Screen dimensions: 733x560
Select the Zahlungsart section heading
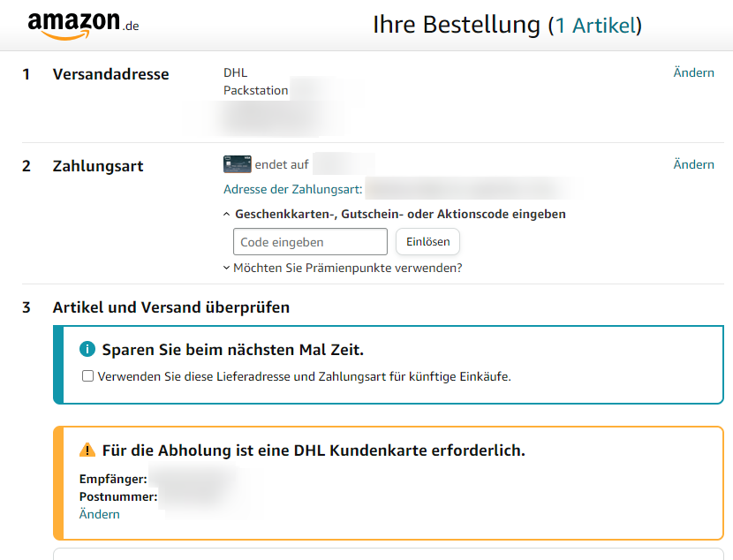[98, 166]
